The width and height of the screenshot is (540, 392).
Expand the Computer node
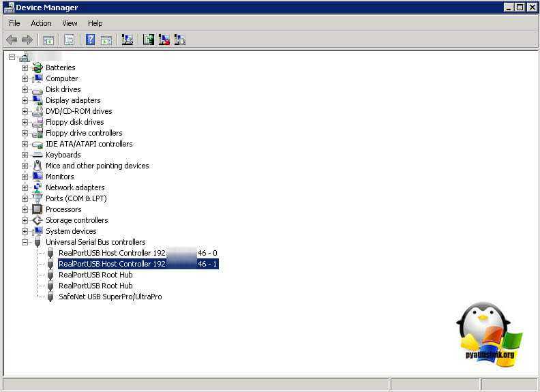pos(25,78)
